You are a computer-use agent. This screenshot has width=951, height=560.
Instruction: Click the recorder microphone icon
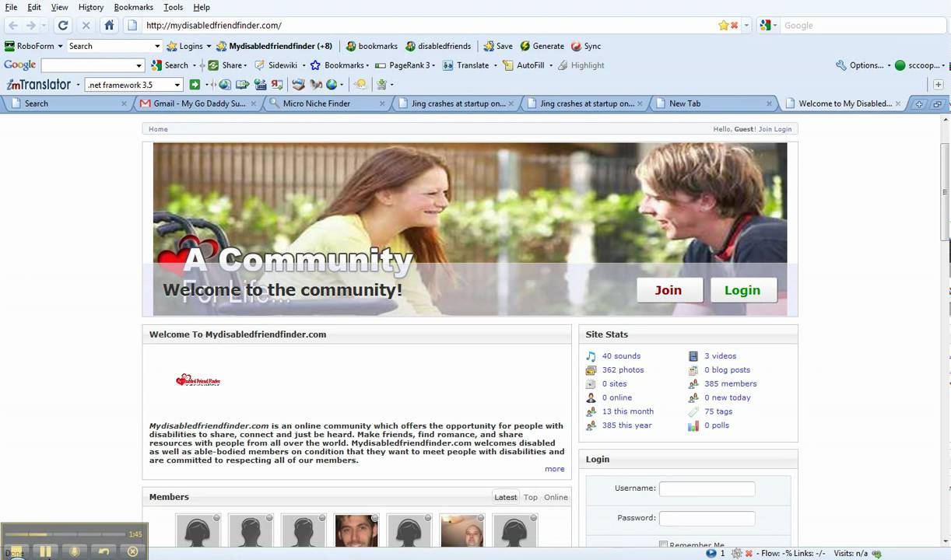(75, 551)
